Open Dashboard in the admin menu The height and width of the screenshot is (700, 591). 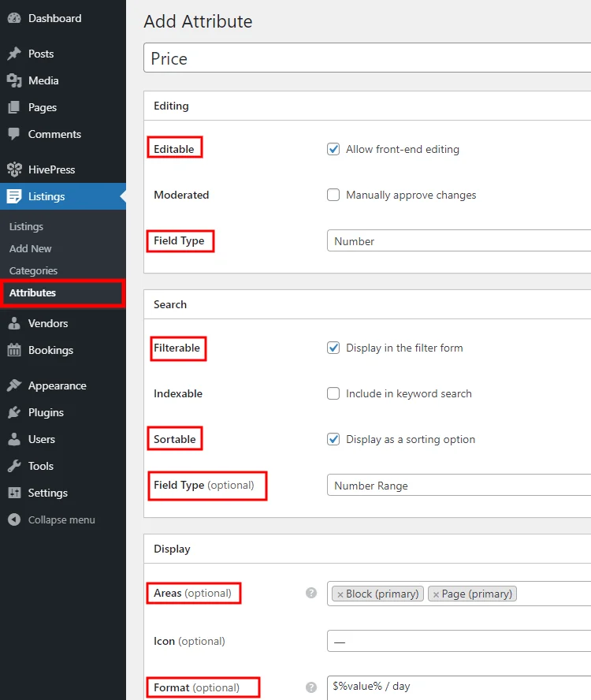55,18
